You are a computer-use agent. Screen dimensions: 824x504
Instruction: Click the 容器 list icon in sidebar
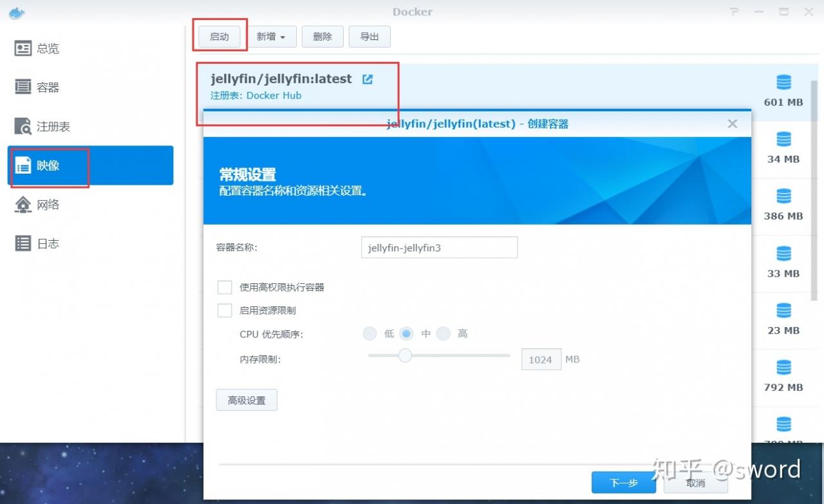[x=23, y=88]
